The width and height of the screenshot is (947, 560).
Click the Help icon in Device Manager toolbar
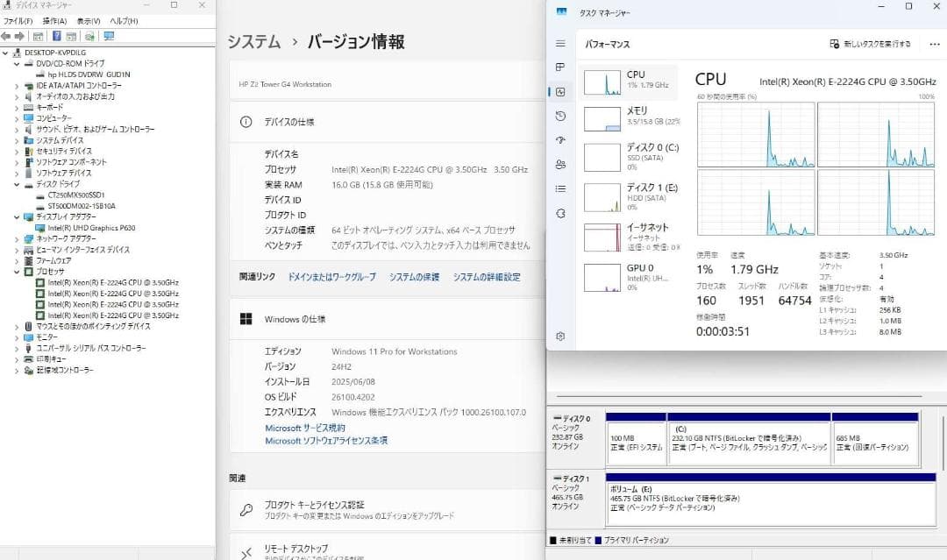tap(55, 36)
